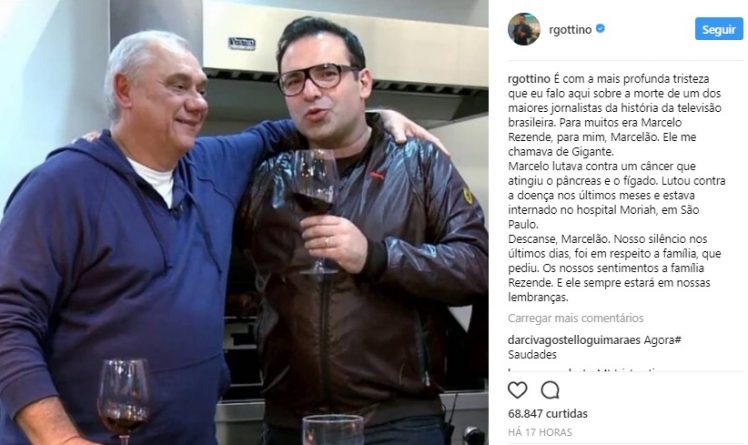748x445 pixels.
Task: Click the verified badge next to rgottino
Action: [600, 29]
